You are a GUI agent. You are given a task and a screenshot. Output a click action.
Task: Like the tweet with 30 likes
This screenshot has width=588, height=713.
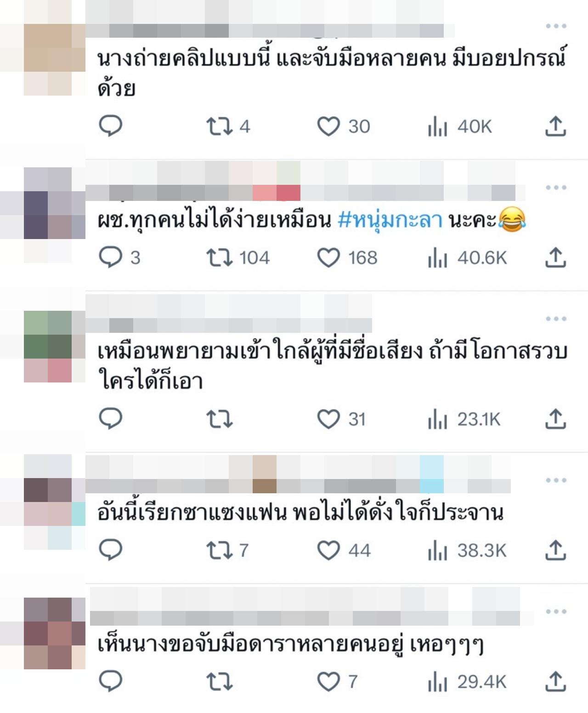343,126
